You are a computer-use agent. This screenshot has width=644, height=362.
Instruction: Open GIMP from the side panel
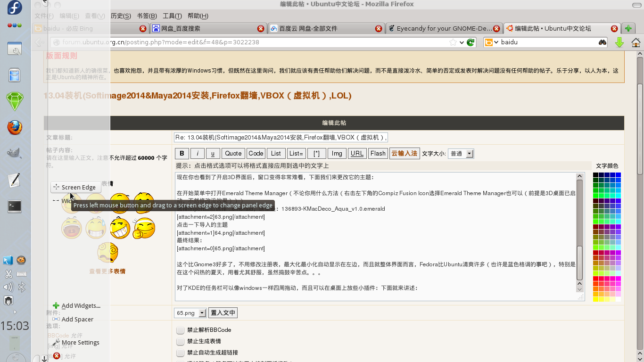pos(15,153)
